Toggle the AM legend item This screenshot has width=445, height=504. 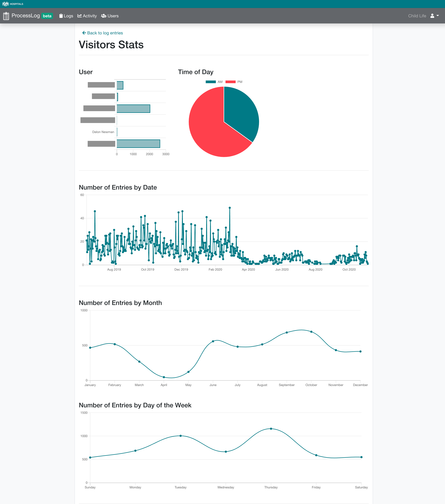tap(214, 82)
